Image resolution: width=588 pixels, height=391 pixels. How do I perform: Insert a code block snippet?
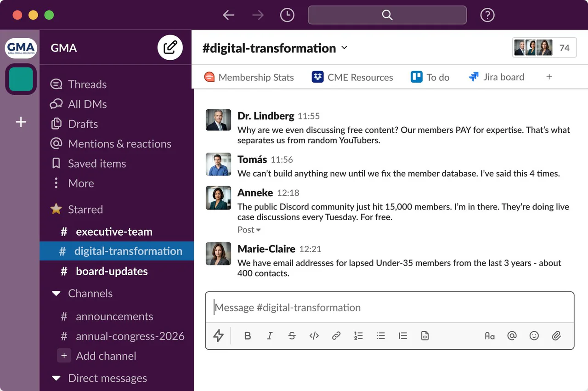click(x=425, y=336)
